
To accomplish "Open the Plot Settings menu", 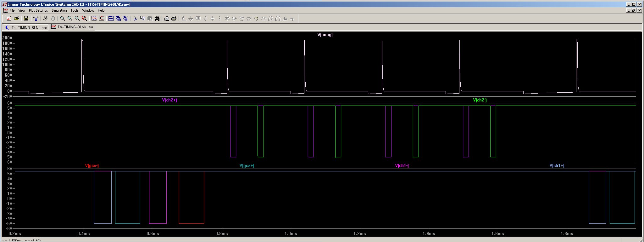I will pyautogui.click(x=38, y=10).
